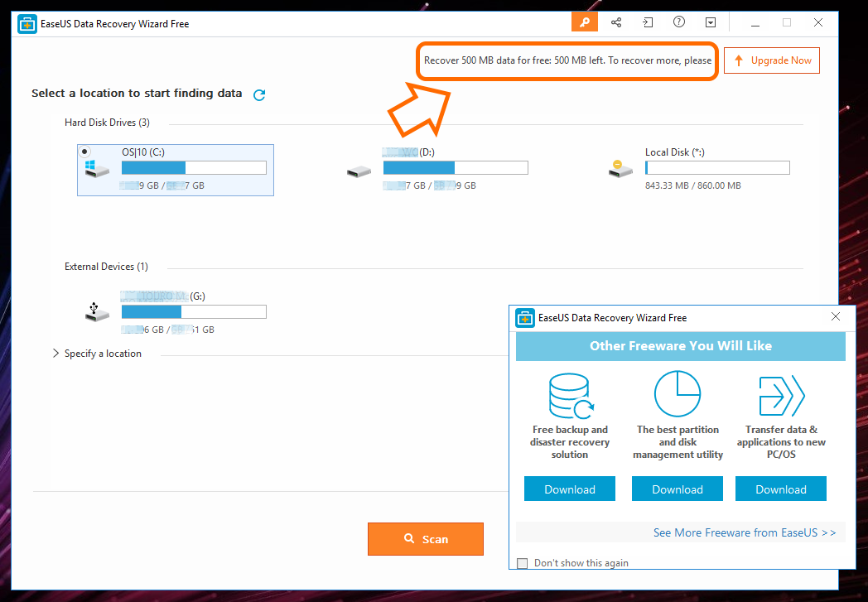Click the Other Freeware You Will Like banner

pos(680,346)
